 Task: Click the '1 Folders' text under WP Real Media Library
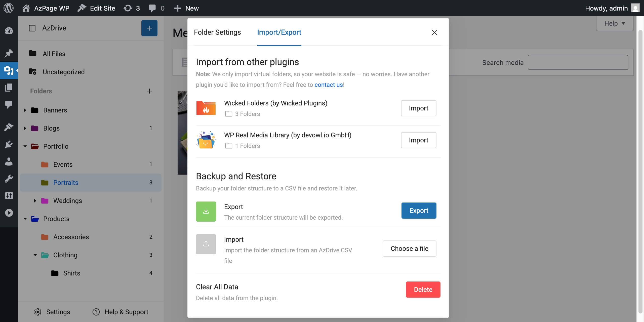tap(247, 146)
